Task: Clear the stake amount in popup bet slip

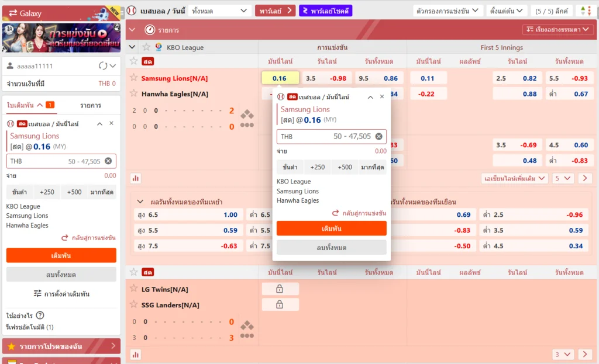Action: [x=378, y=136]
